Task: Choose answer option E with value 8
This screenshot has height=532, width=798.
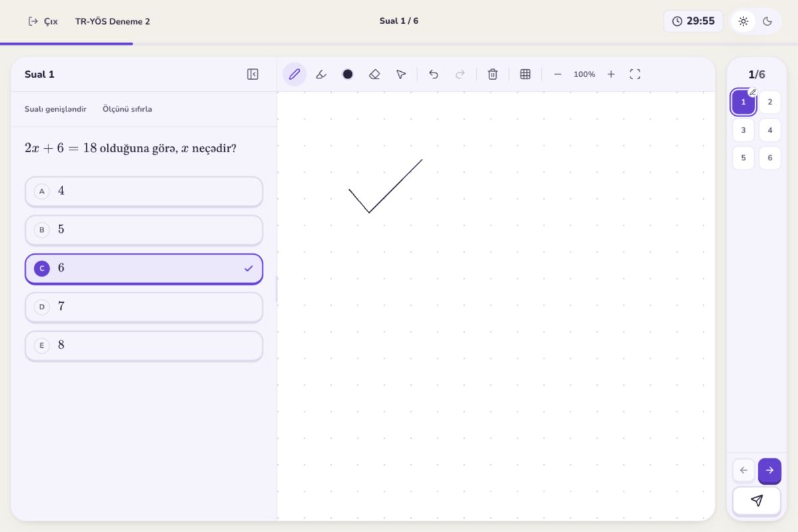Action: pyautogui.click(x=144, y=346)
